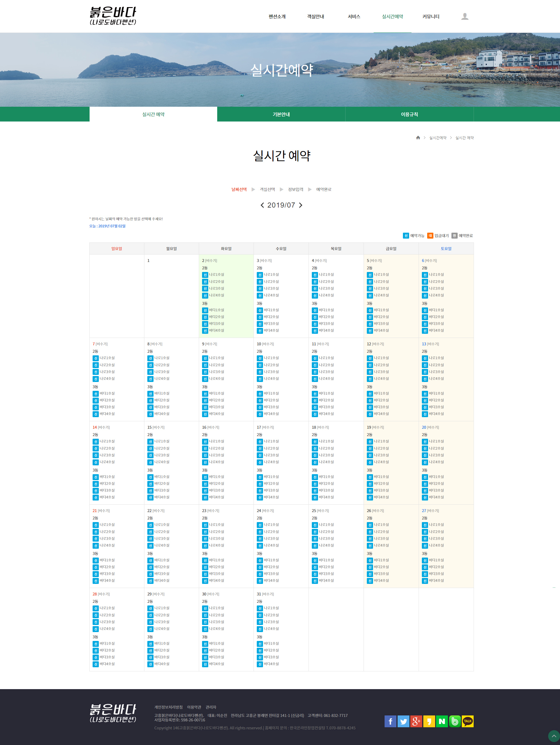Click the scroll-to-top round arrow button

click(553, 736)
